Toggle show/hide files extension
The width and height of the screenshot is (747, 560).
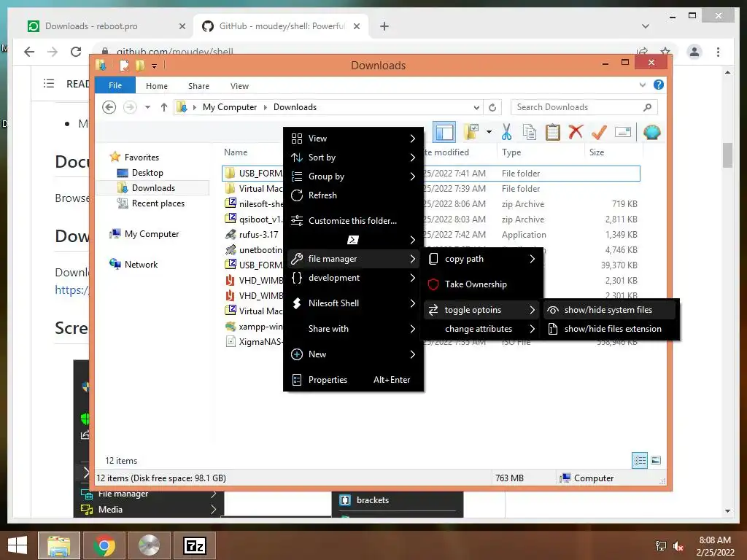coord(609,329)
